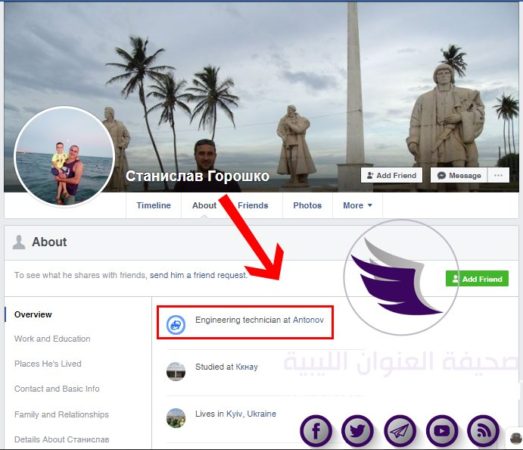Click the purple Telegram icon
Screen dimensions: 523x450
click(400, 431)
